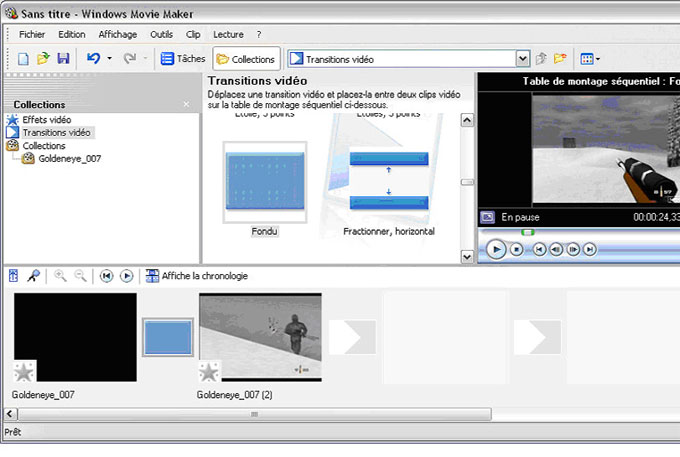Select the blue Fondu transition cell in storyboard
The height and width of the screenshot is (457, 680).
point(168,337)
